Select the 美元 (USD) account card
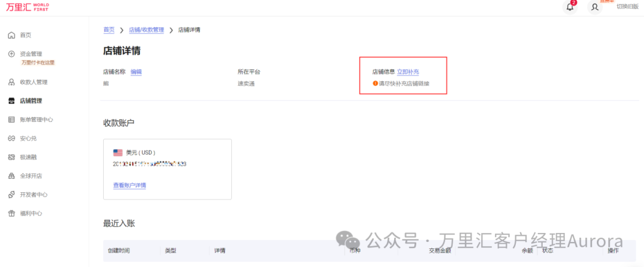 coord(167,168)
